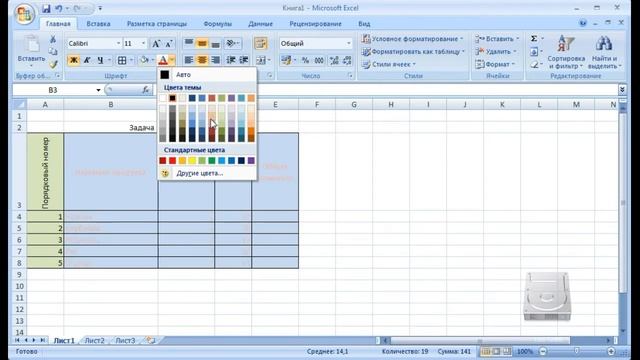Increase decimal places icon

pyautogui.click(x=334, y=60)
